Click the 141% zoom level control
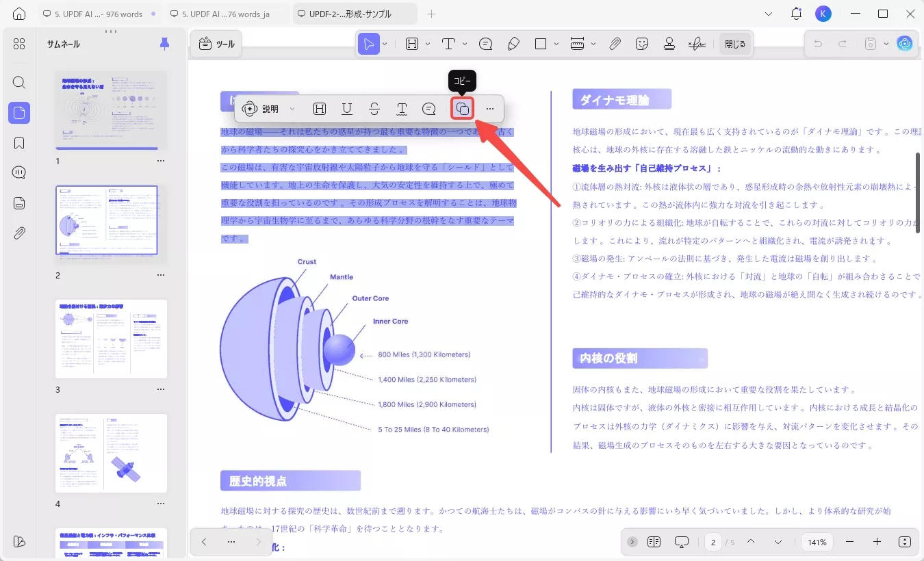The width and height of the screenshot is (924, 561). pos(816,542)
